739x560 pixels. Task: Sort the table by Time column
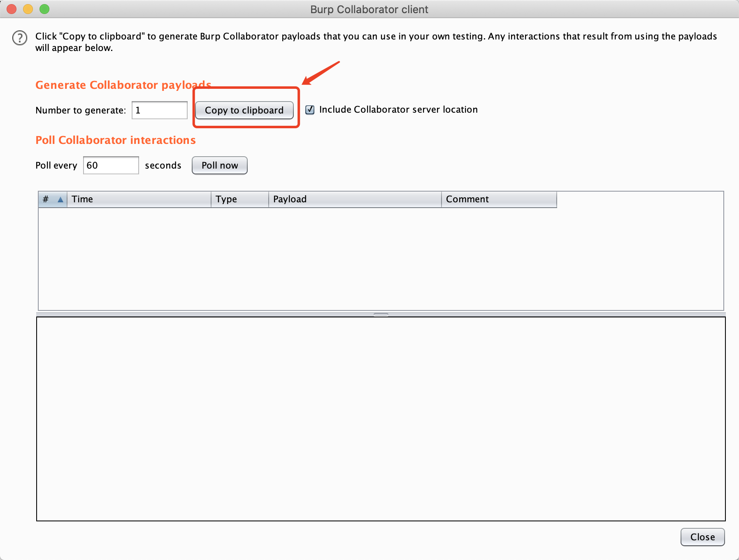tap(139, 199)
